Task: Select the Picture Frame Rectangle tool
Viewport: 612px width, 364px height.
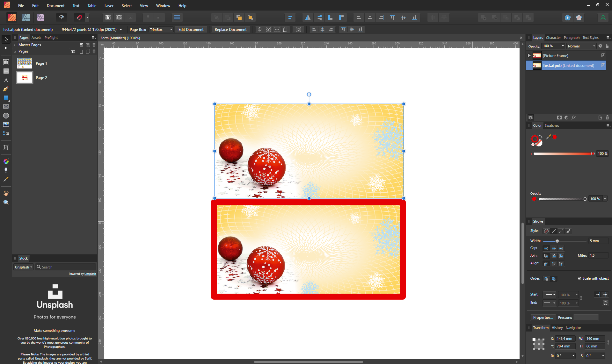Action: (x=6, y=107)
